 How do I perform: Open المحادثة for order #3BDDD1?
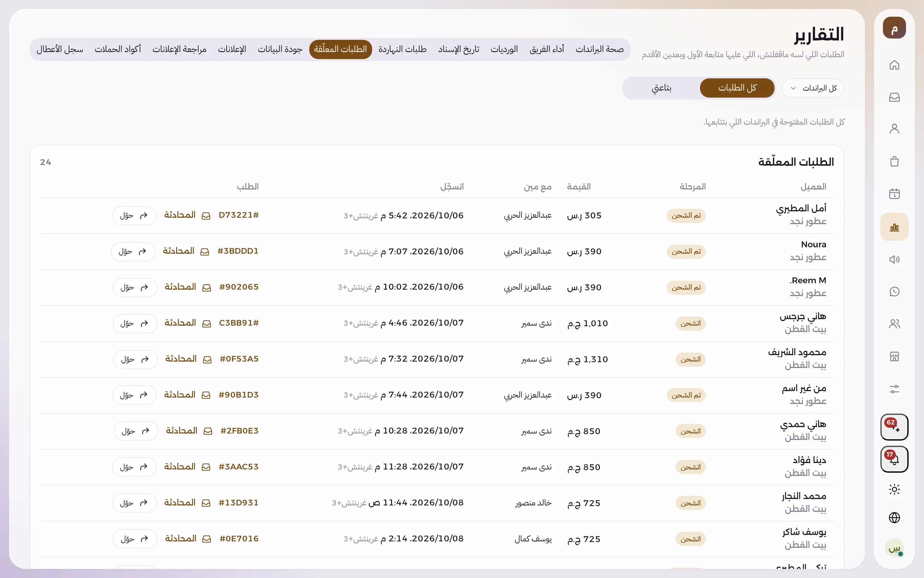tap(186, 251)
